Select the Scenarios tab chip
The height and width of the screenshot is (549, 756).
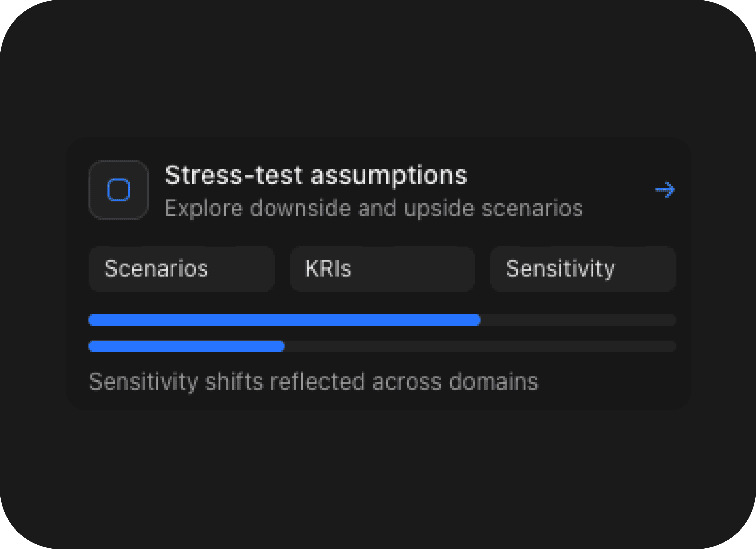[x=182, y=269]
